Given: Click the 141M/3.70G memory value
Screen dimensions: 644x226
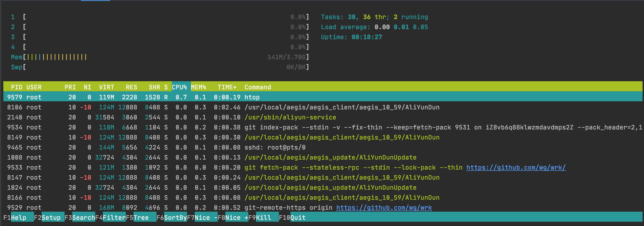Looking at the screenshot, I should pos(287,57).
